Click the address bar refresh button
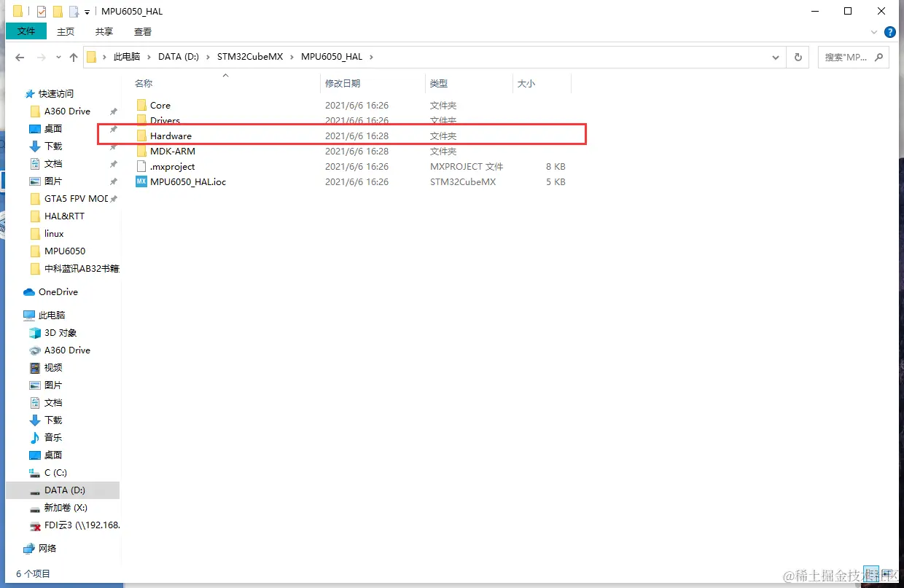 (798, 57)
